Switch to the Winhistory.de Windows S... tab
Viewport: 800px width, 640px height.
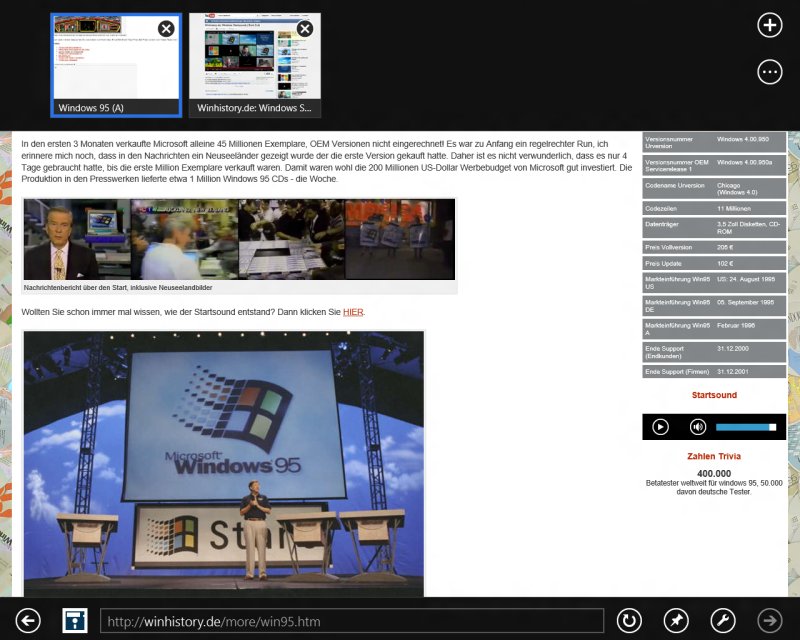point(255,65)
